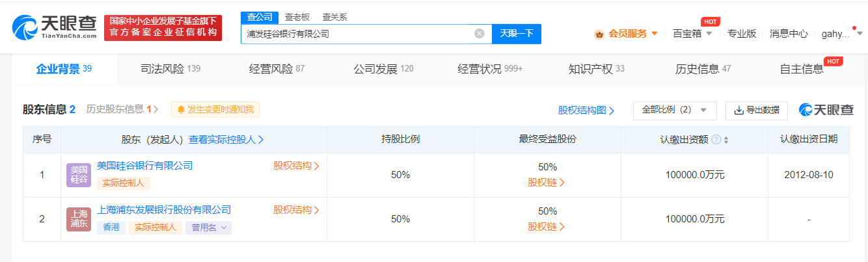
Task: Switch to 知识产权 tab
Action: (596, 69)
